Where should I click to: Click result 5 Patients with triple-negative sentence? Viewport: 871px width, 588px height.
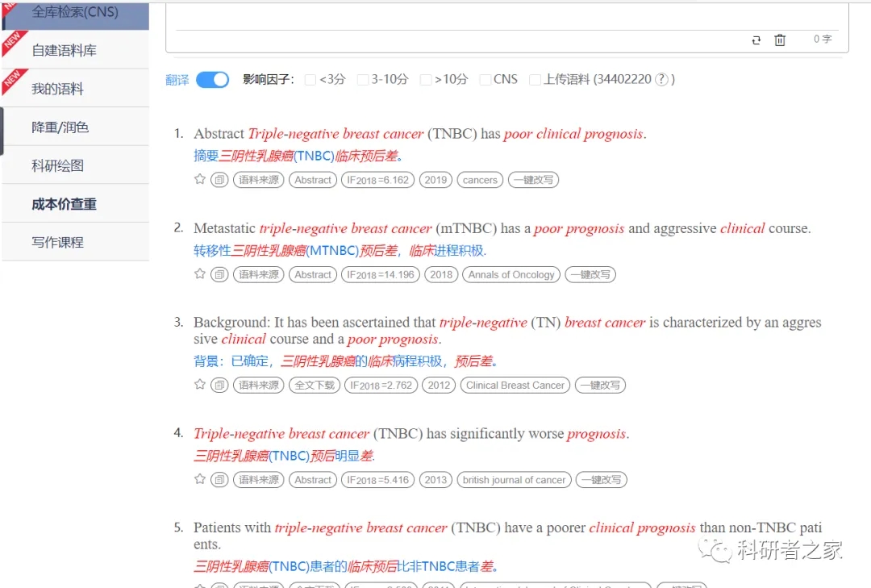tap(508, 536)
